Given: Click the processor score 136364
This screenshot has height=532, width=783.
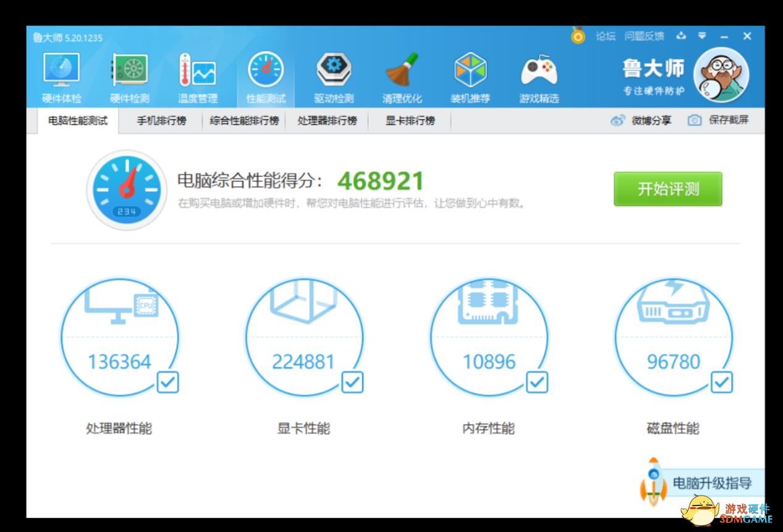Looking at the screenshot, I should [x=119, y=362].
